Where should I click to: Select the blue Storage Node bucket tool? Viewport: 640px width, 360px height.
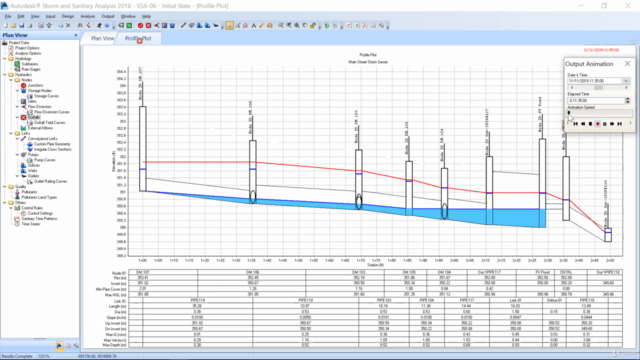[x=172, y=26]
